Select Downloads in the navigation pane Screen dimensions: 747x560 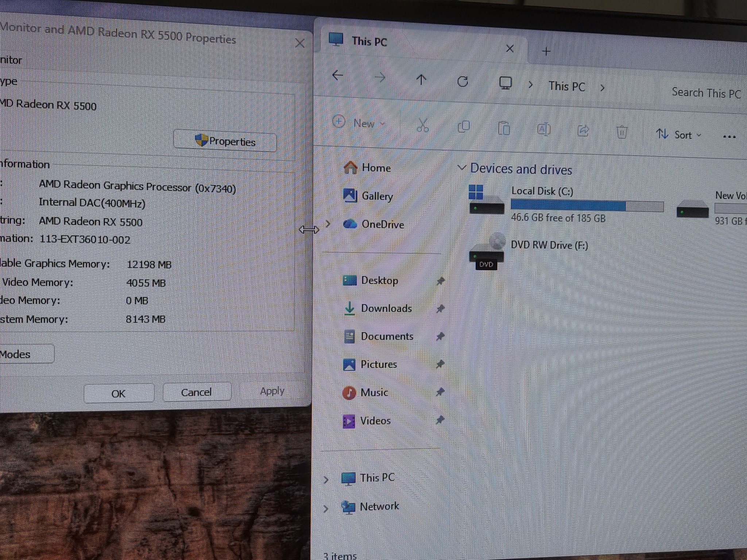tap(387, 308)
